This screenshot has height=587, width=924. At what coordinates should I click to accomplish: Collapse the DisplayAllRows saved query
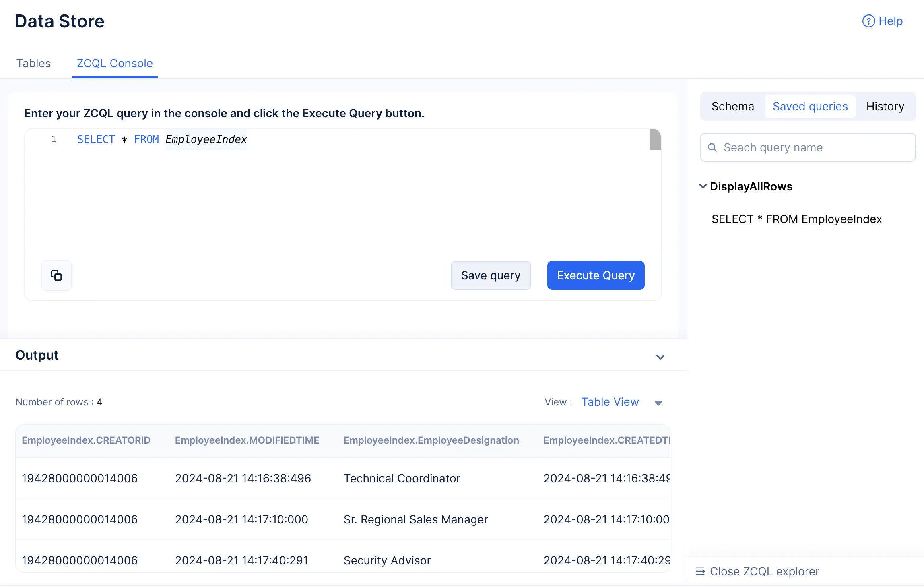pyautogui.click(x=703, y=186)
